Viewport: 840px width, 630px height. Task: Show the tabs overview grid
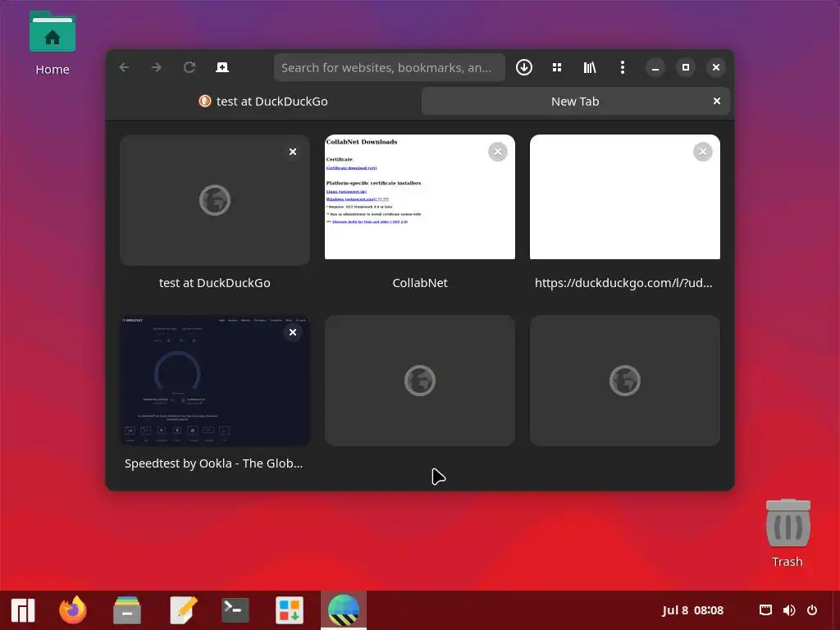(557, 67)
